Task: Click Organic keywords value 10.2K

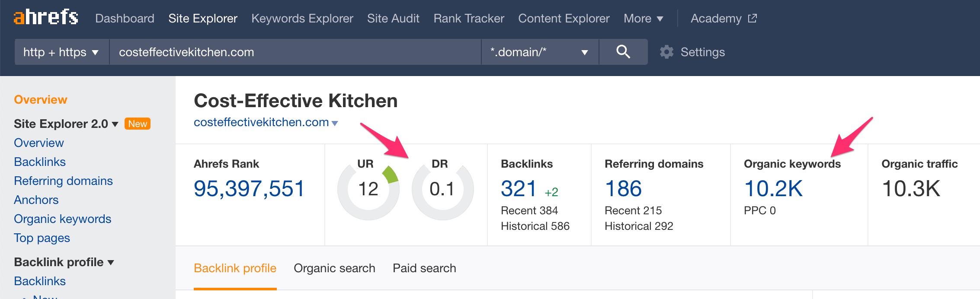Action: click(773, 188)
